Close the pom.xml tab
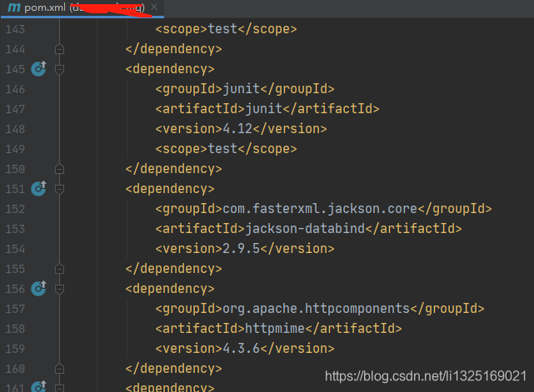This screenshot has height=392, width=534. point(154,7)
